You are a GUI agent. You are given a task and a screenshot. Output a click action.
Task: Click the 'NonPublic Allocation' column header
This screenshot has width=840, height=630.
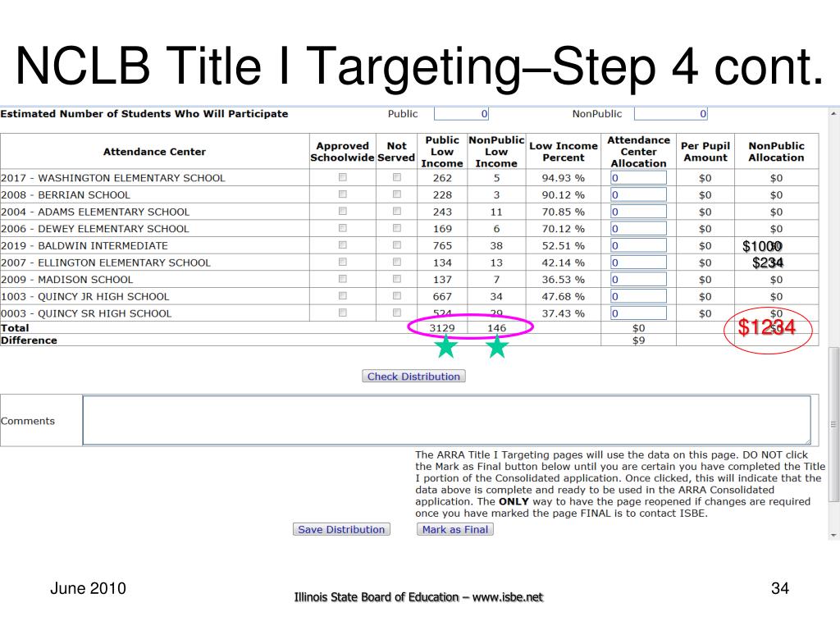(776, 152)
